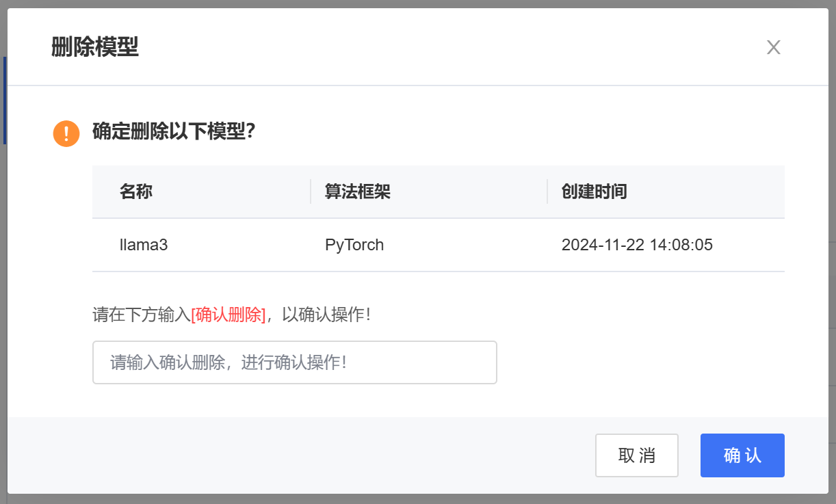Click the divider between 名称 and 算法框架
Image resolution: width=836 pixels, height=504 pixels.
(x=311, y=191)
